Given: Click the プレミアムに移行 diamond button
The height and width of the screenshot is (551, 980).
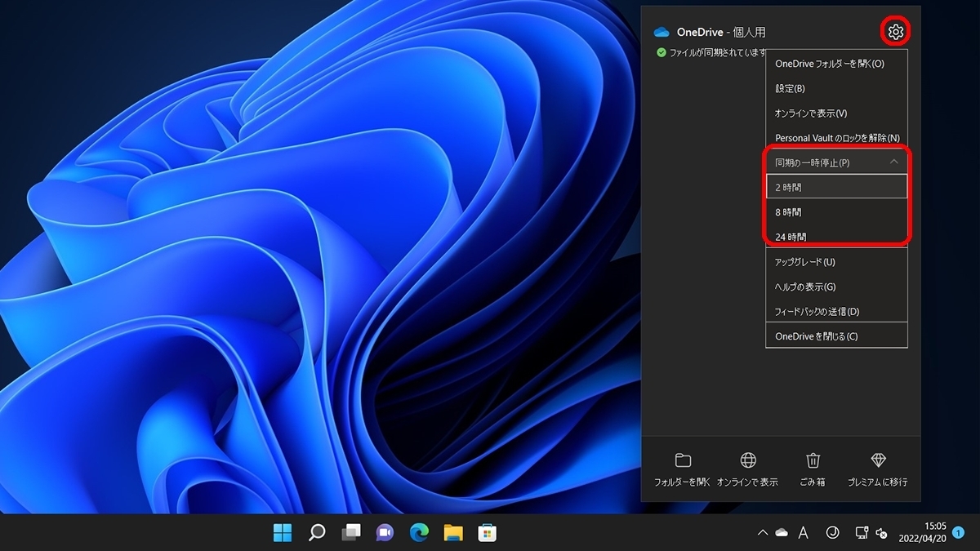Looking at the screenshot, I should [878, 470].
